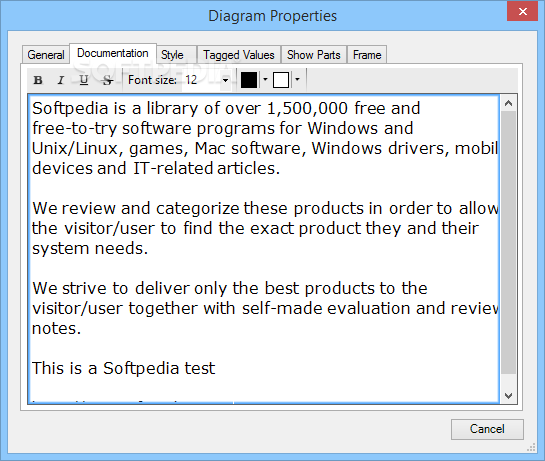
Task: Click the line starting 'free-to-try software programs'
Action: tap(222, 129)
